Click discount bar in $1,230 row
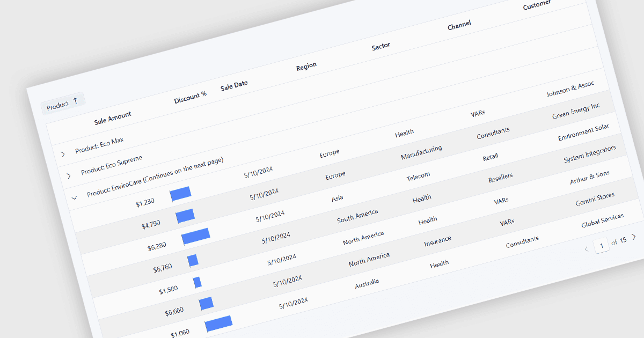Screen dimensions: 644x338 [x=181, y=194]
